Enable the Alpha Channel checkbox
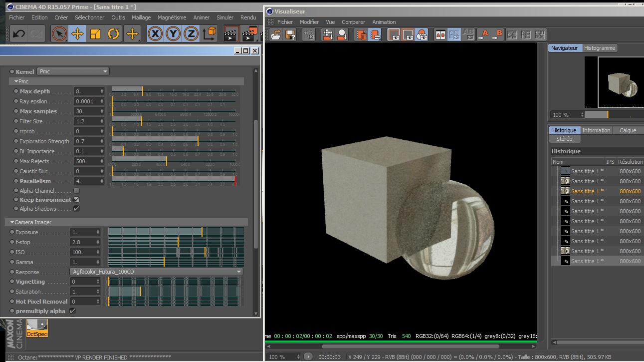 pos(76,190)
